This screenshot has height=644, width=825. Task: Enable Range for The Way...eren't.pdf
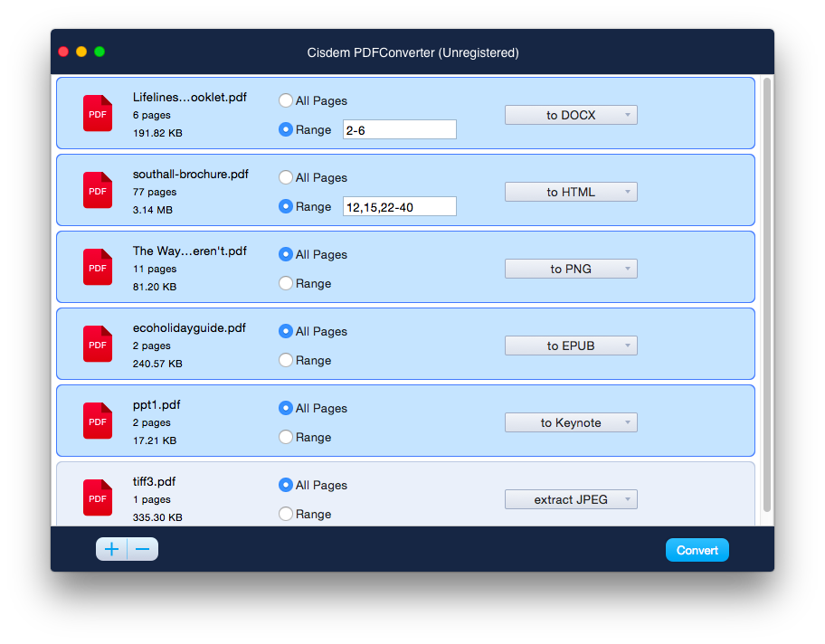pos(285,283)
